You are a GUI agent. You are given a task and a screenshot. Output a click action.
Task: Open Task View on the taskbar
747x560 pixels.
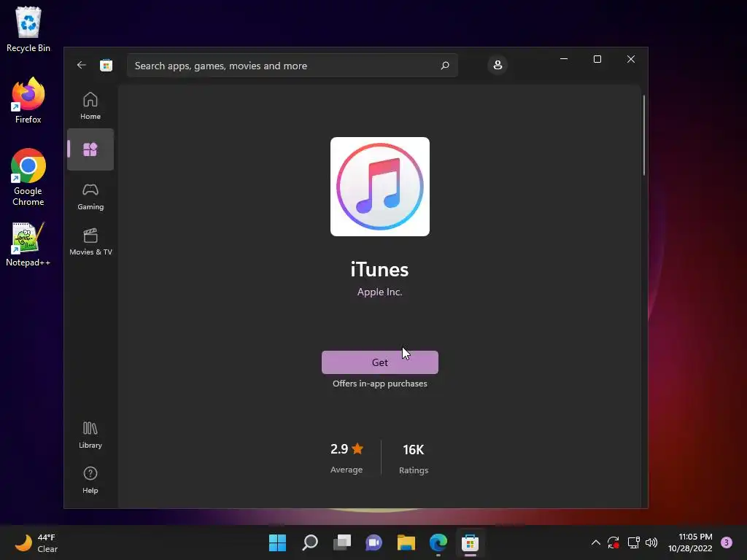(342, 542)
